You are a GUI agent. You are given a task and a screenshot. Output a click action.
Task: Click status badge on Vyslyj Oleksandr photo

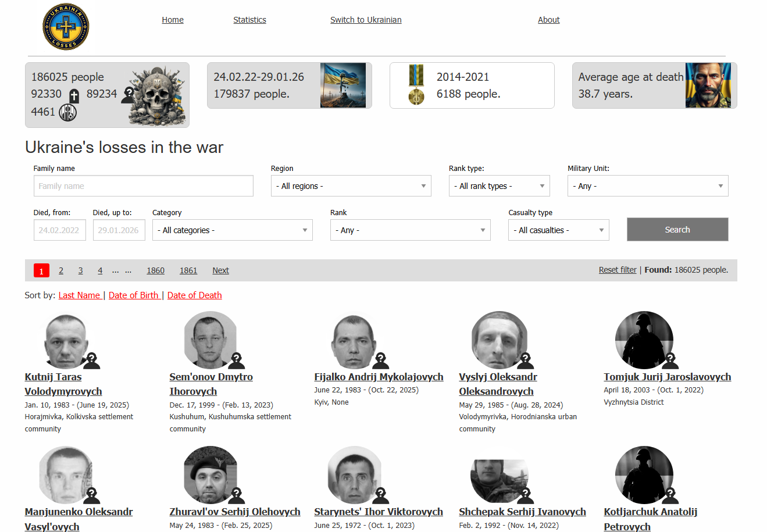526,361
